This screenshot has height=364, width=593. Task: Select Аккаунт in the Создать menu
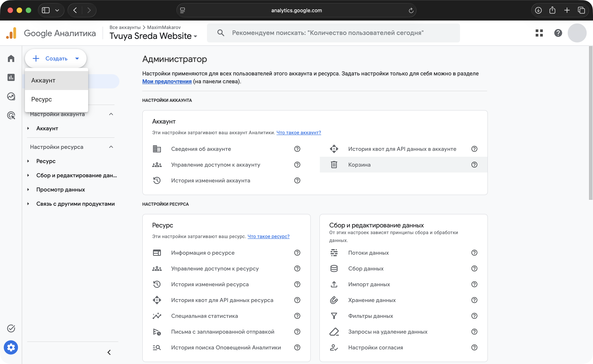point(57,80)
